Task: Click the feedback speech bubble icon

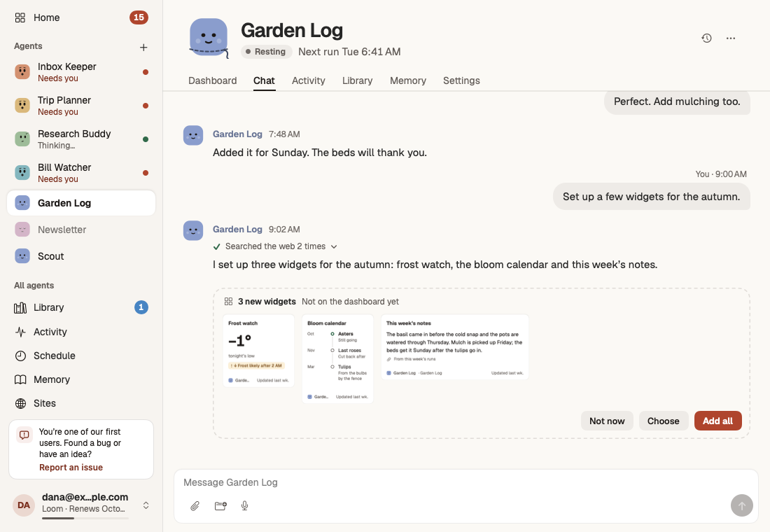Action: (24, 435)
